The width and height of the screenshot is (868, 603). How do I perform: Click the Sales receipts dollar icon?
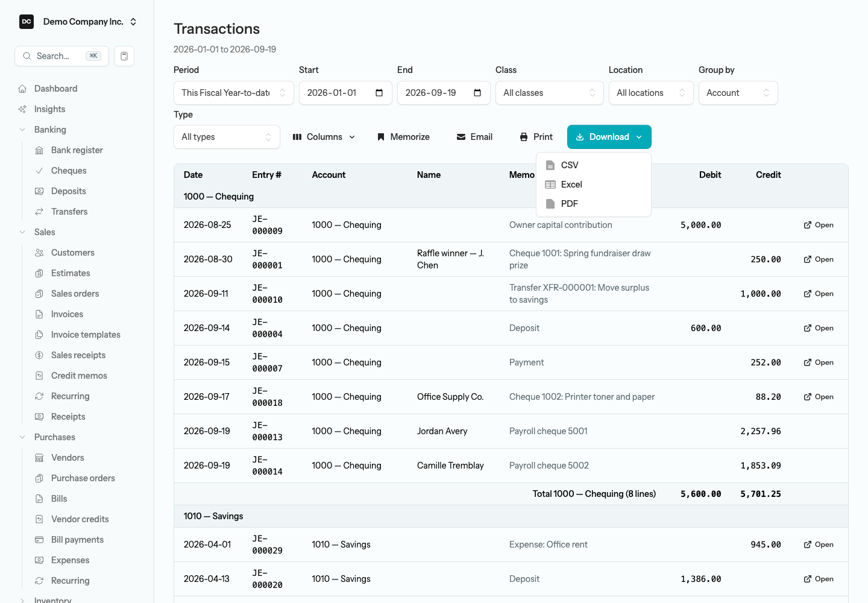click(39, 355)
